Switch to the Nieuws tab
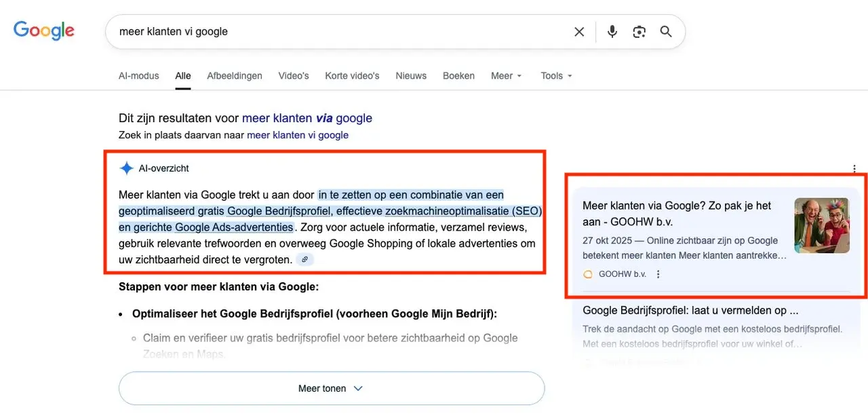Viewport: 868px width, 414px height. point(411,75)
